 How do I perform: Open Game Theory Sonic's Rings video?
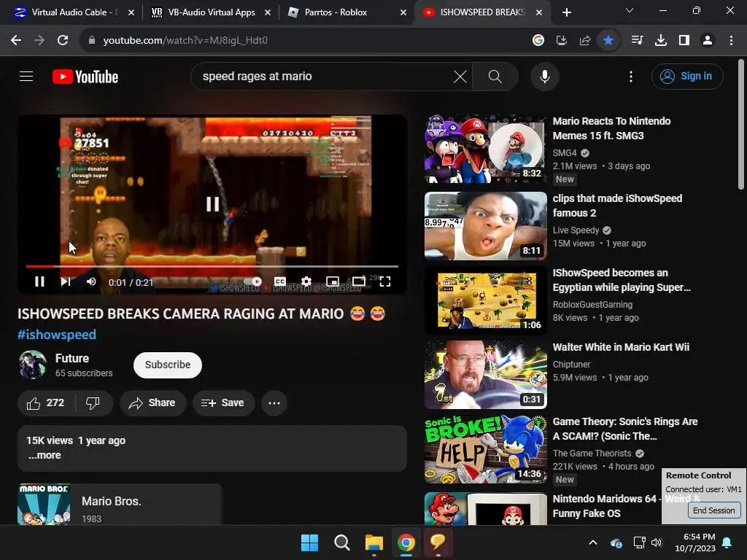pyautogui.click(x=625, y=429)
